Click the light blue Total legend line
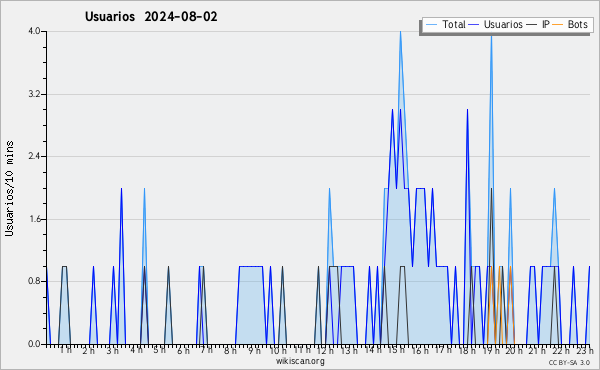 tap(431, 25)
